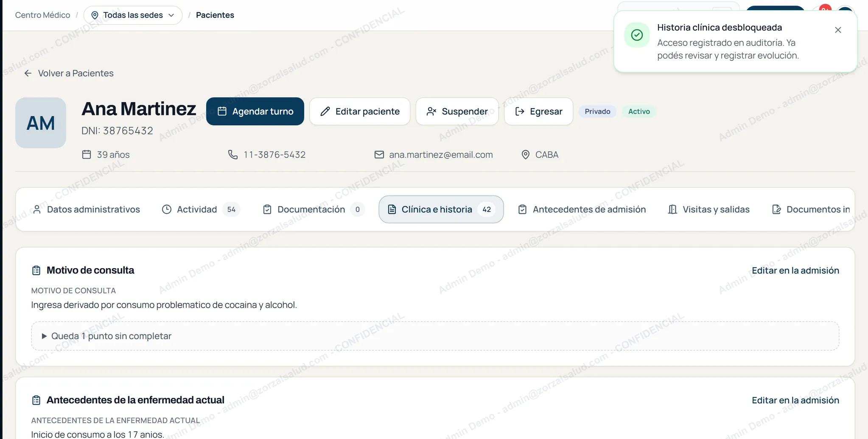
Task: Go back via Volver a Pacientes
Action: (x=69, y=73)
